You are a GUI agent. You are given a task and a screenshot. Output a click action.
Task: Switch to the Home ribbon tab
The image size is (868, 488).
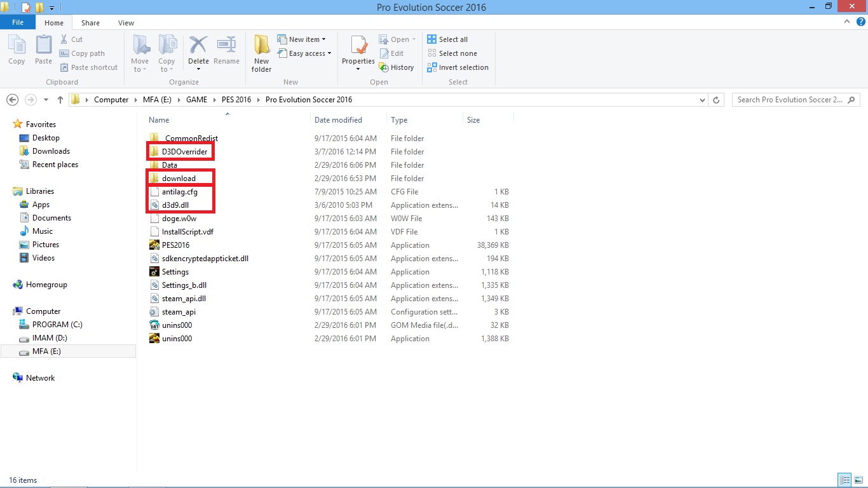point(54,23)
